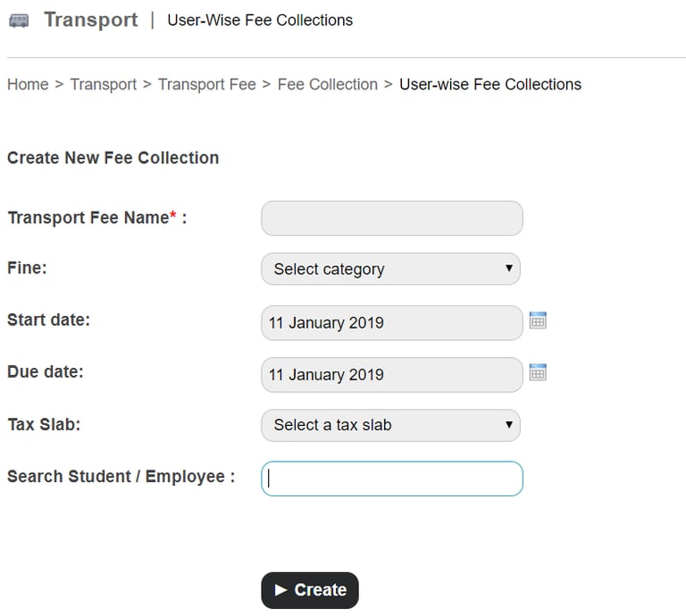The height and width of the screenshot is (616, 686).
Task: Open the 'Select a tax slab' dropdown
Action: pyautogui.click(x=390, y=425)
